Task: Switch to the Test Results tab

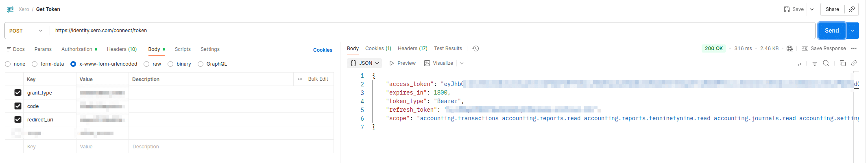Action: pyautogui.click(x=448, y=48)
